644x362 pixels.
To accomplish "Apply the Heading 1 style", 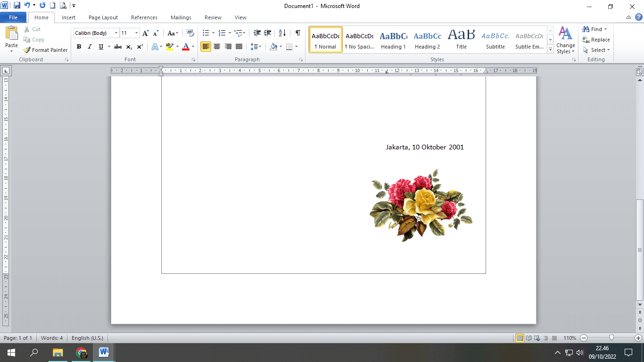I will [393, 40].
